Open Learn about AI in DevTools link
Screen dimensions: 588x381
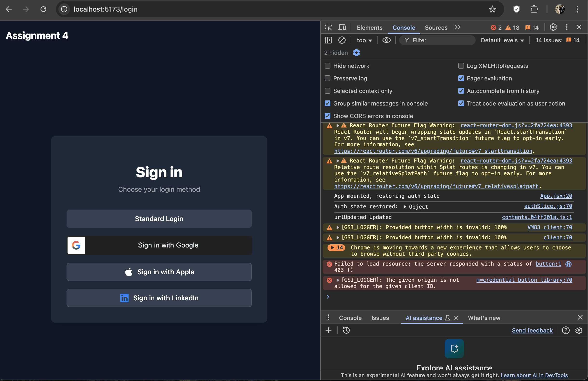click(534, 375)
